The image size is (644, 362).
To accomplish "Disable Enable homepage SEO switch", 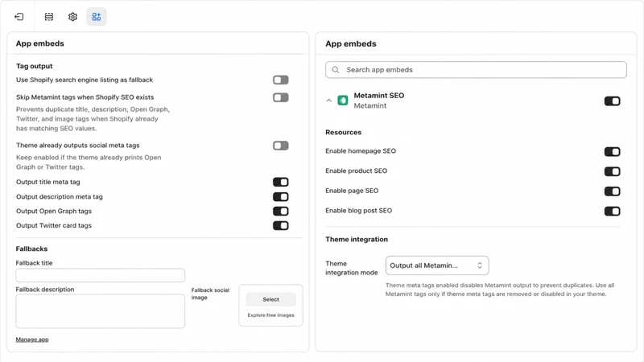I will click(x=612, y=152).
